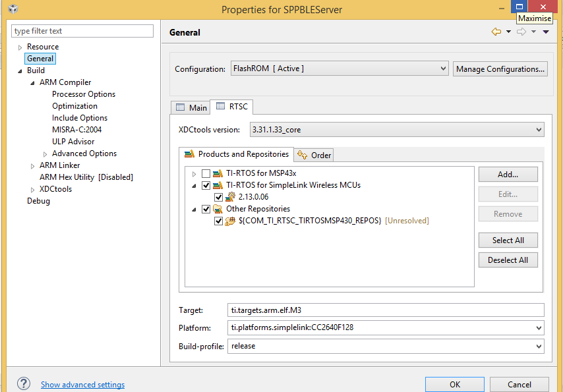The height and width of the screenshot is (392, 563).
Task: Collapse the Build tree node
Action: click(x=20, y=71)
